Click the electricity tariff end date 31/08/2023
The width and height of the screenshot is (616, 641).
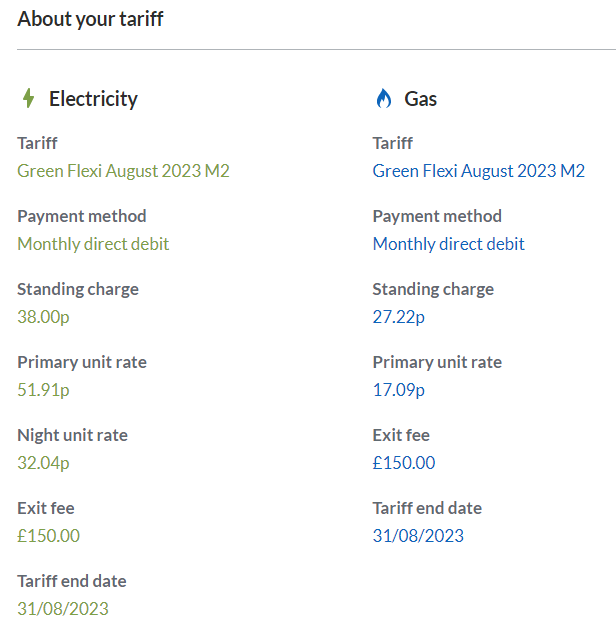63,609
